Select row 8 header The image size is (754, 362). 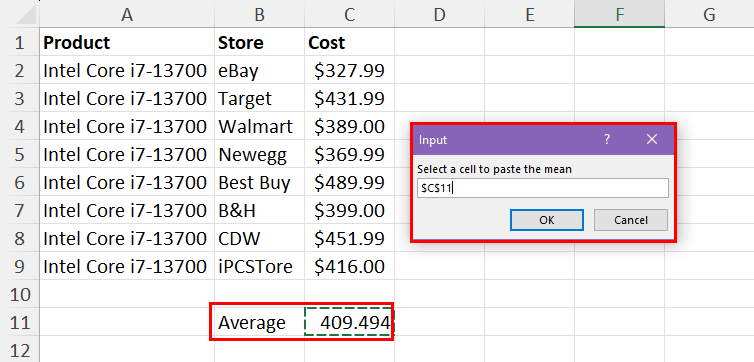click(x=20, y=238)
